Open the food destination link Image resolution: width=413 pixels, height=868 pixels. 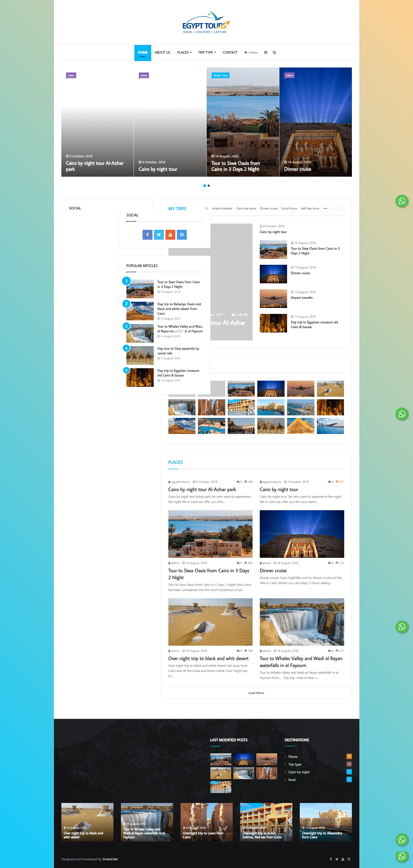tap(292, 780)
